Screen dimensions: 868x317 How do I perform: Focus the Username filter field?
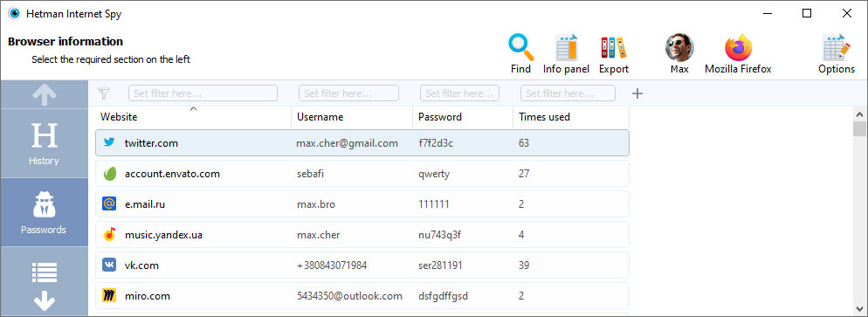348,93
